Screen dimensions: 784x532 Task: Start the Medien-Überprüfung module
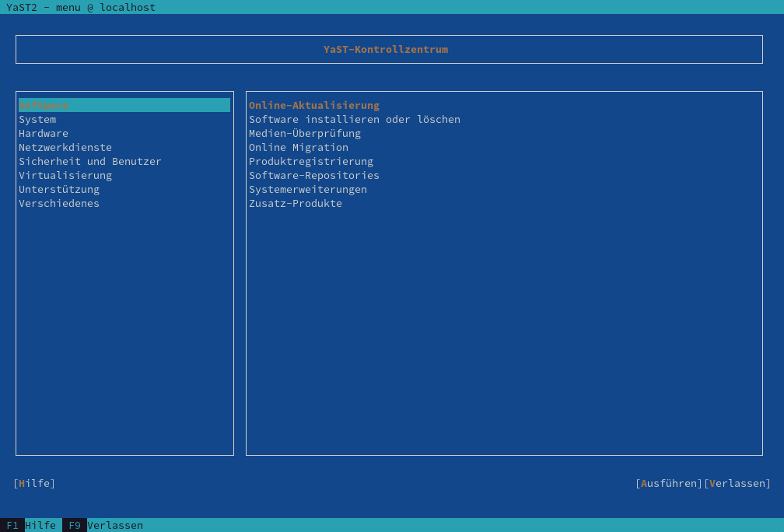coord(305,133)
